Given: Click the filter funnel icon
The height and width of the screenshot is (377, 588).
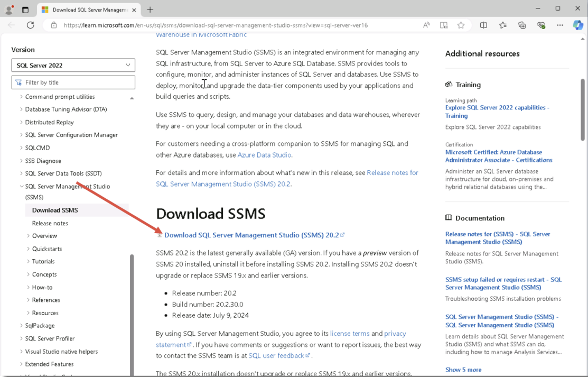Looking at the screenshot, I should [18, 82].
